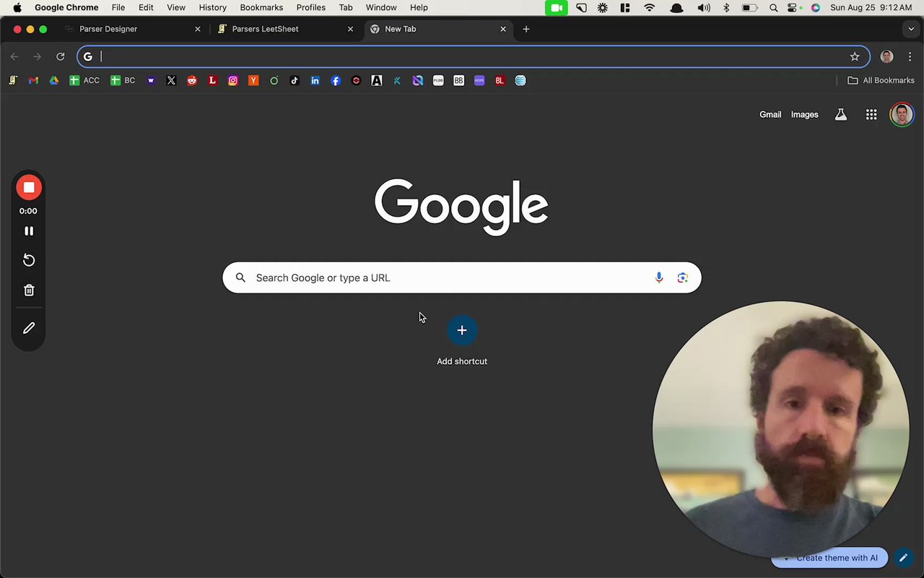Open the BB bookmark icon

tap(458, 81)
